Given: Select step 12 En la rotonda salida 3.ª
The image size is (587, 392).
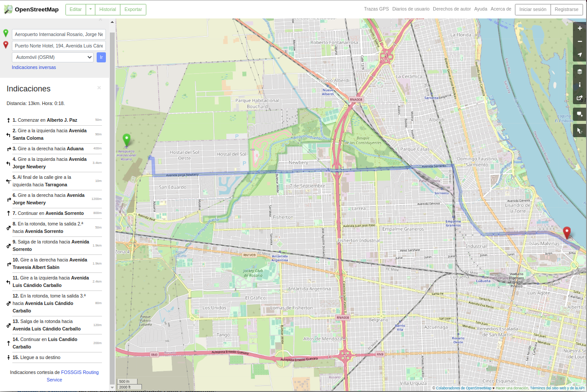Looking at the screenshot, I should coord(54,303).
